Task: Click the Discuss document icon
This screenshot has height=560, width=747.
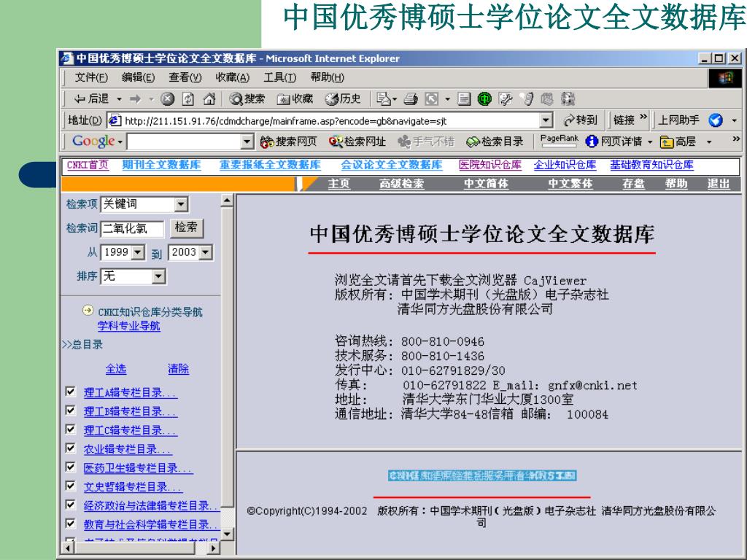Action: (463, 99)
